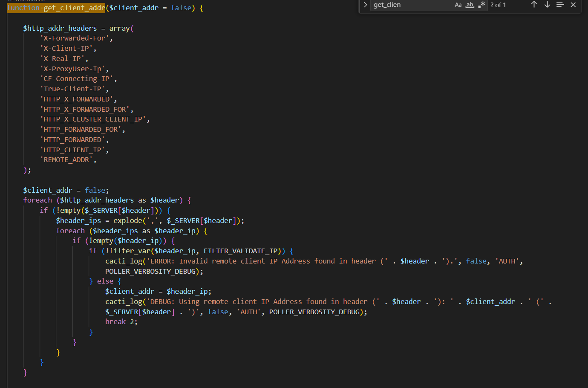This screenshot has width=588, height=388.
Task: Click FILTER_VALIDATE_IP constant
Action: 240,251
